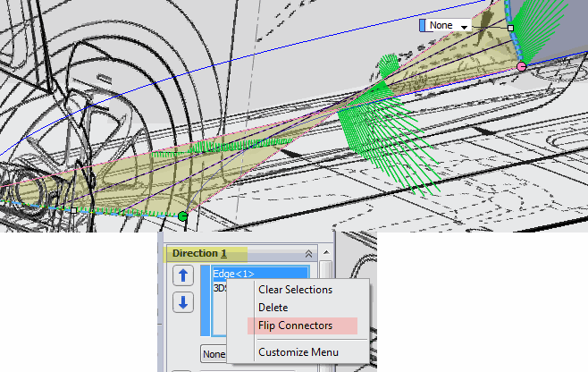The height and width of the screenshot is (372, 588).
Task: Open the None tangency dropdown under the list
Action: click(x=212, y=353)
